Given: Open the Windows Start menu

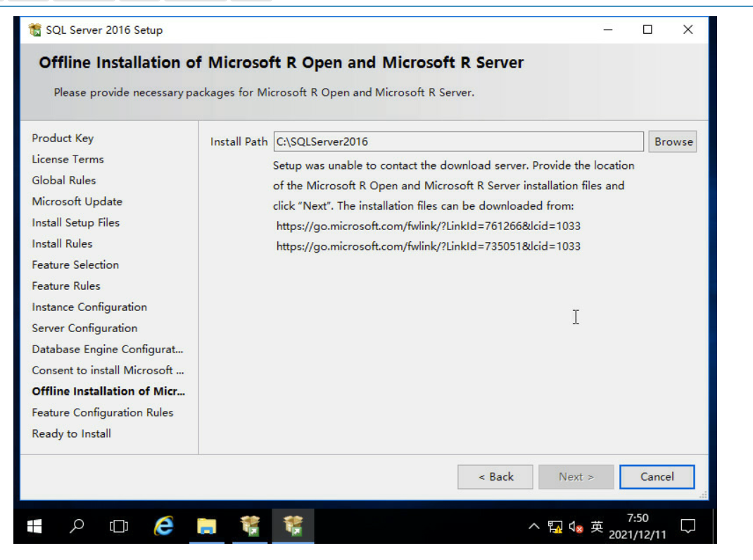Looking at the screenshot, I should (34, 527).
